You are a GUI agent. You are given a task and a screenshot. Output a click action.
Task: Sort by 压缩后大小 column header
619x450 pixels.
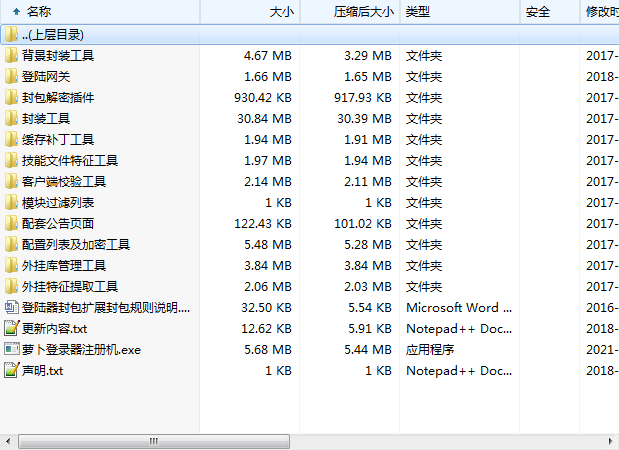click(x=362, y=12)
